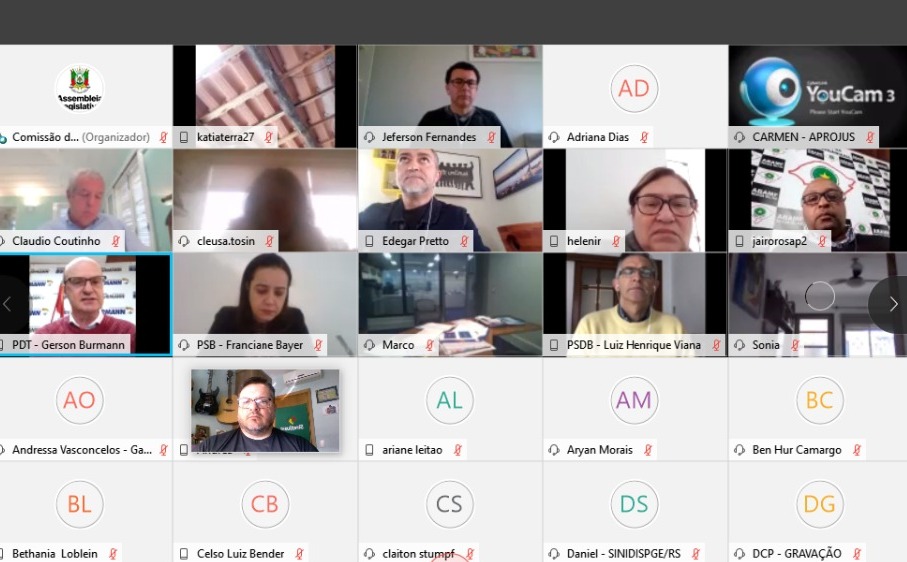The height and width of the screenshot is (562, 907).
Task: Click the mobile device icon next to Edegar Pretto
Action: click(x=369, y=241)
